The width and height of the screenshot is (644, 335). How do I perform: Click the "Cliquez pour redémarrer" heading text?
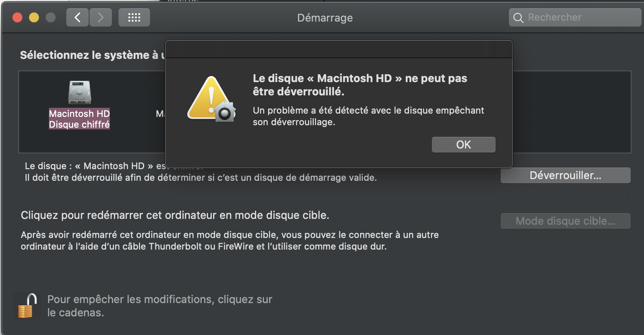(175, 216)
